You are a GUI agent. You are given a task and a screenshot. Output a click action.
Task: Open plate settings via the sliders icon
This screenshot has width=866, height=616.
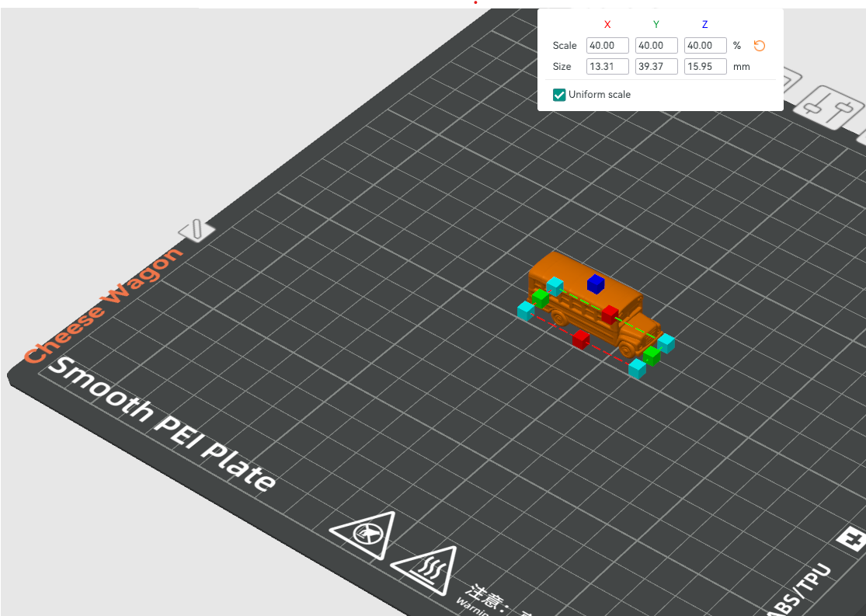coord(830,106)
